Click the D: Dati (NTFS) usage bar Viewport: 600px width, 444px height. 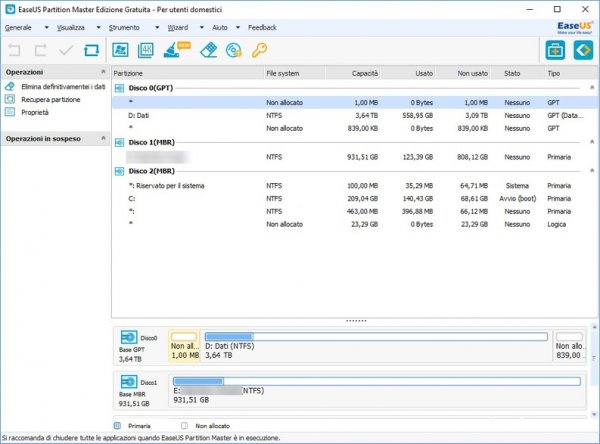[376, 337]
